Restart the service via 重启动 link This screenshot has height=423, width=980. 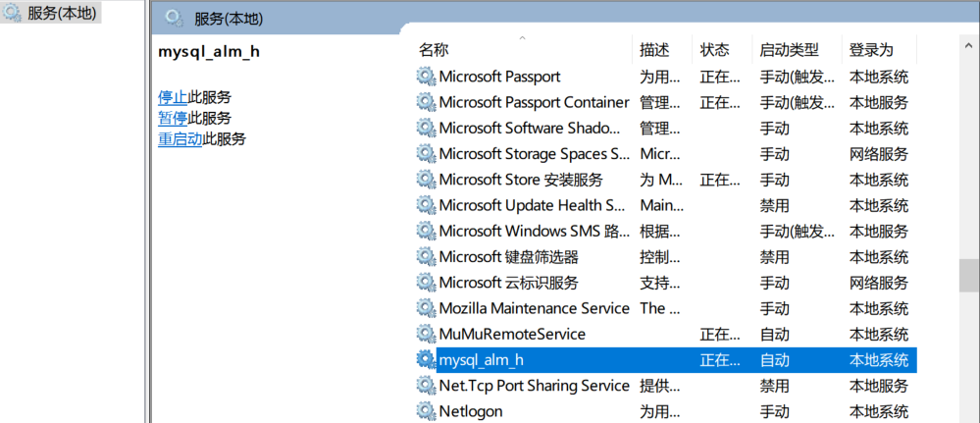180,139
